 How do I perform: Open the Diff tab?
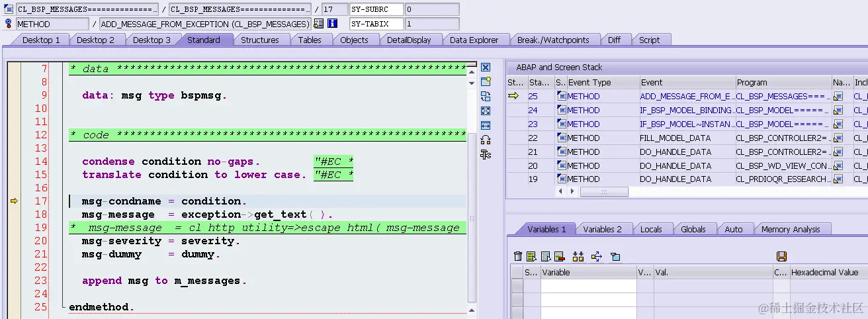(x=615, y=40)
